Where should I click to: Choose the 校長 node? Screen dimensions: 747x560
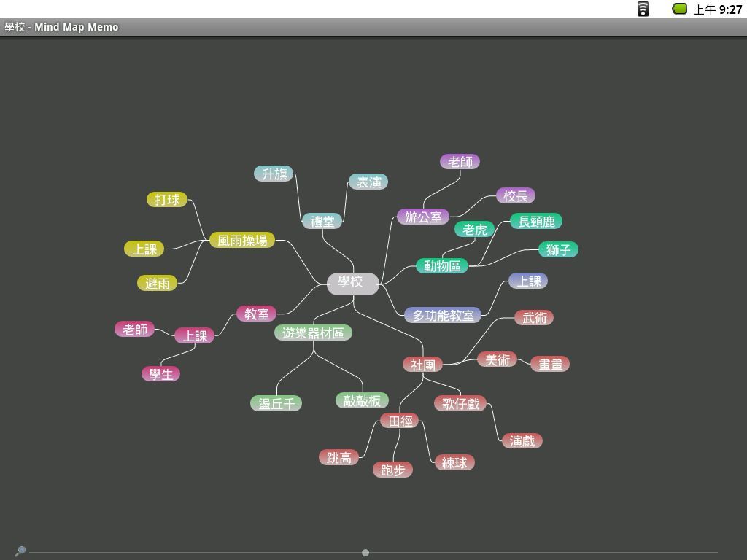click(516, 196)
